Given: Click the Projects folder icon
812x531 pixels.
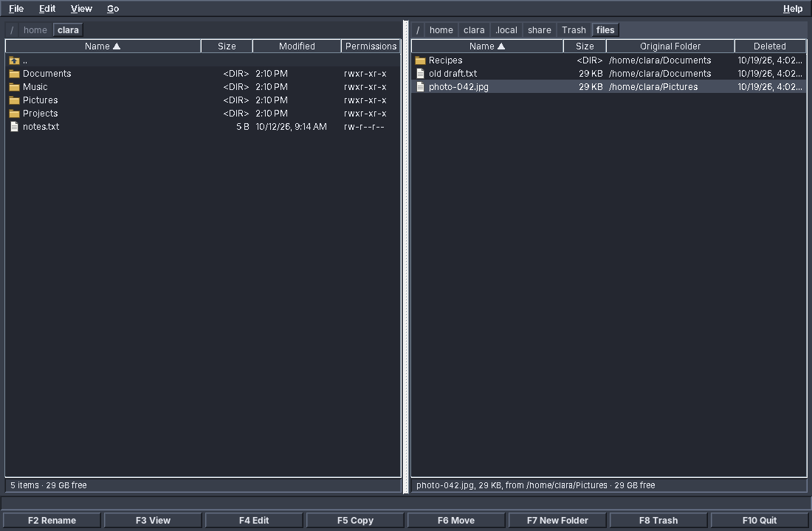Looking at the screenshot, I should (x=15, y=114).
